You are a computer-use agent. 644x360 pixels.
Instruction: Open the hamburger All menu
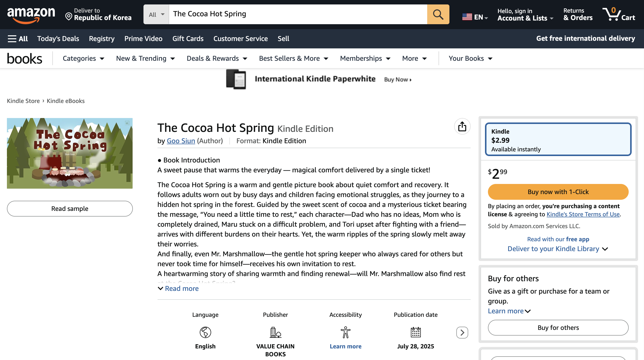point(18,39)
